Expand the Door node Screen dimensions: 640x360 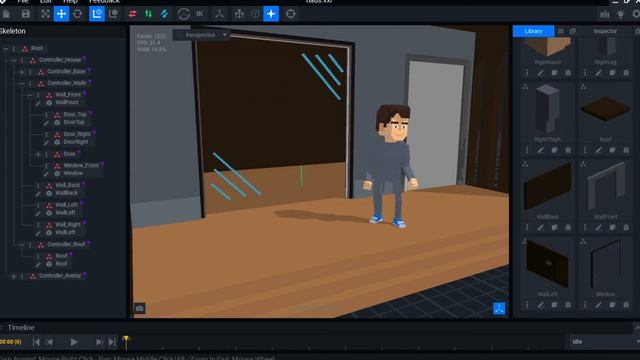pyautogui.click(x=38, y=154)
